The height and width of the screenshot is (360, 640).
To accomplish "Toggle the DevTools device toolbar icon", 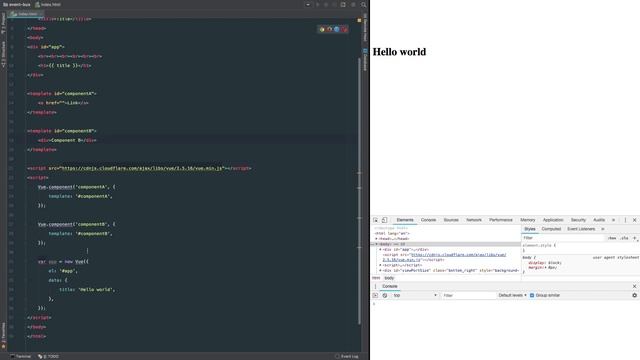I will click(x=384, y=220).
